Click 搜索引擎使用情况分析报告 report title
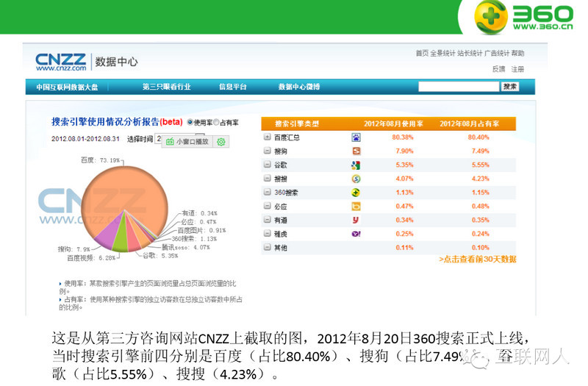The height and width of the screenshot is (386, 588). point(105,122)
